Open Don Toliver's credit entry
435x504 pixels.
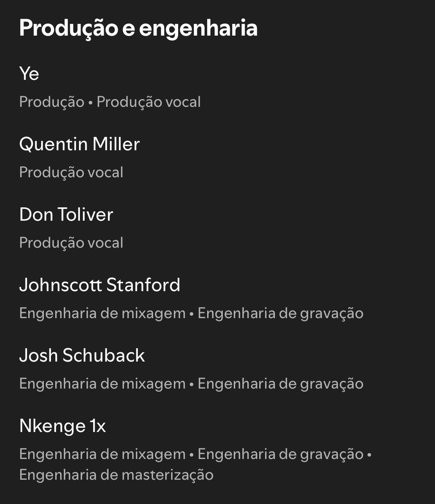66,214
